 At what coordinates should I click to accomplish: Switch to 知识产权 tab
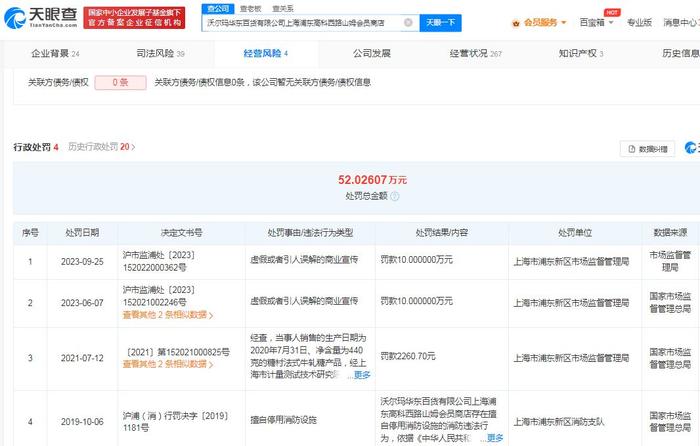581,54
